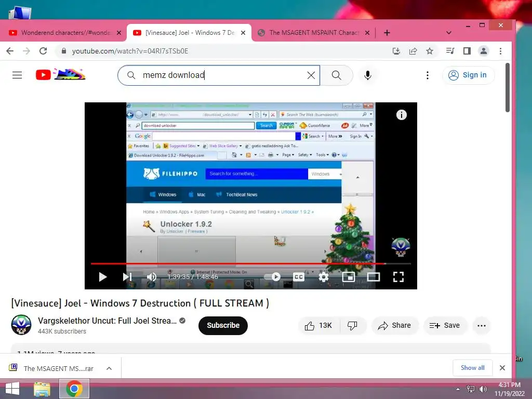Image resolution: width=532 pixels, height=399 pixels.
Task: Share this page via the address bar icon
Action: (413, 51)
